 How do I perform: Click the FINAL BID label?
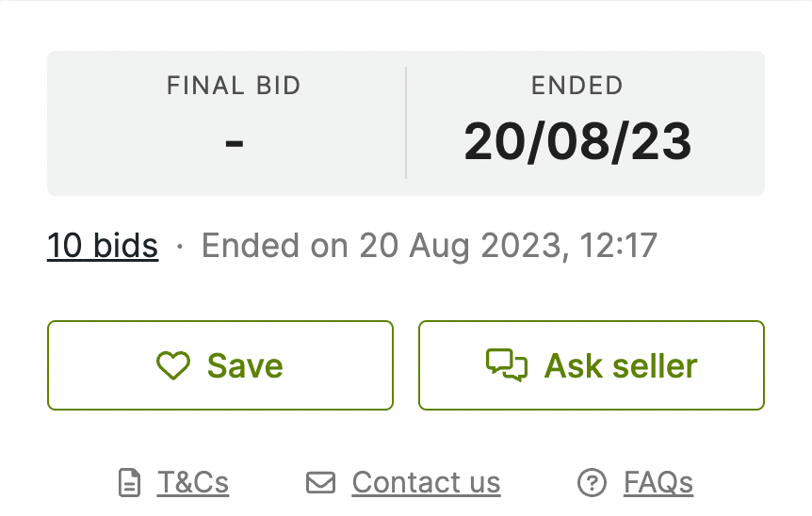[234, 86]
